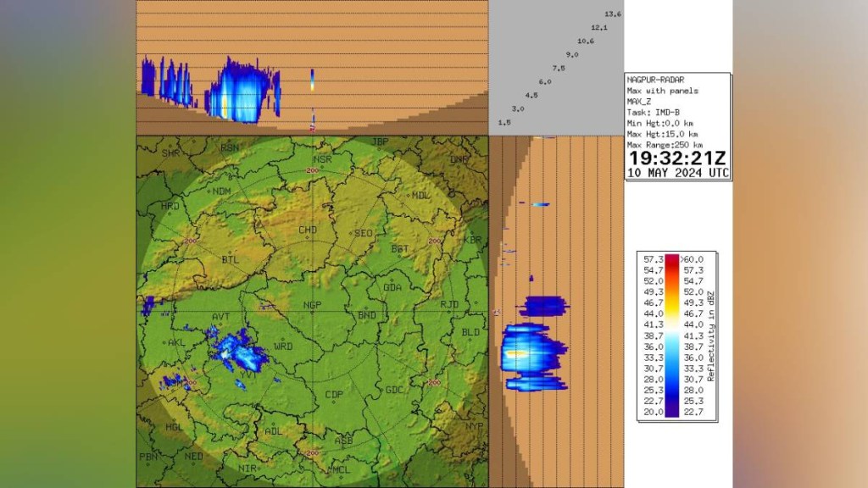
Task: Click the 19:32:21Z timestamp
Action: [676, 158]
